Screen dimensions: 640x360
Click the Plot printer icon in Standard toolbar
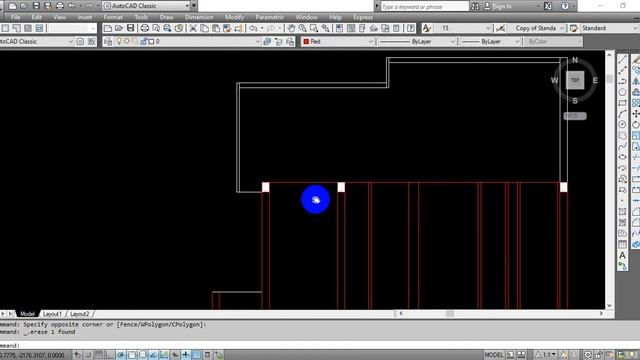point(144,28)
